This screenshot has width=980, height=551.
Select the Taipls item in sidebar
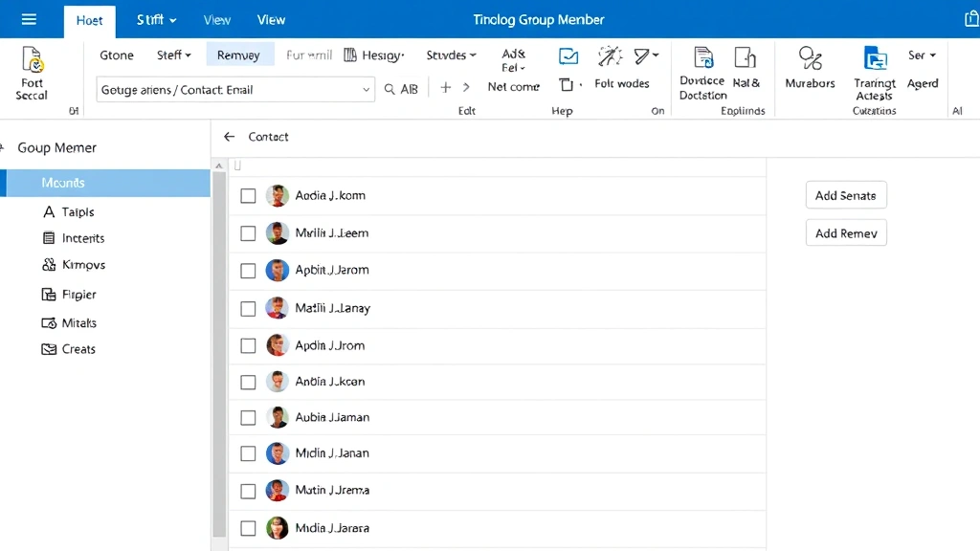coord(77,211)
